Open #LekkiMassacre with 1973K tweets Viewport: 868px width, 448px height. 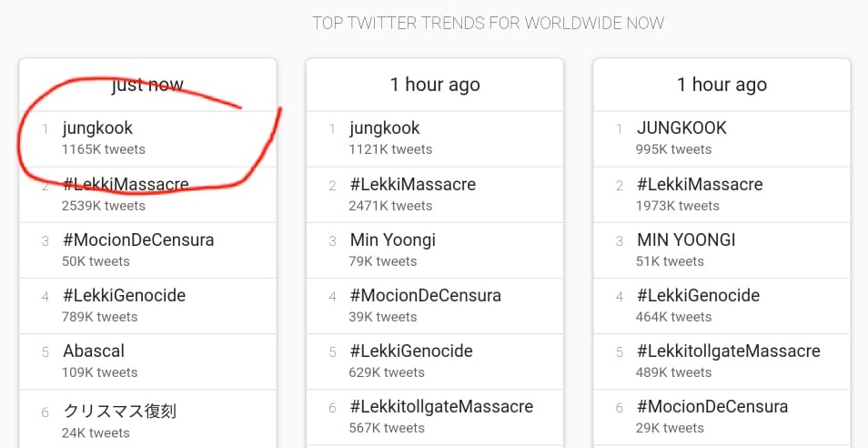699,185
